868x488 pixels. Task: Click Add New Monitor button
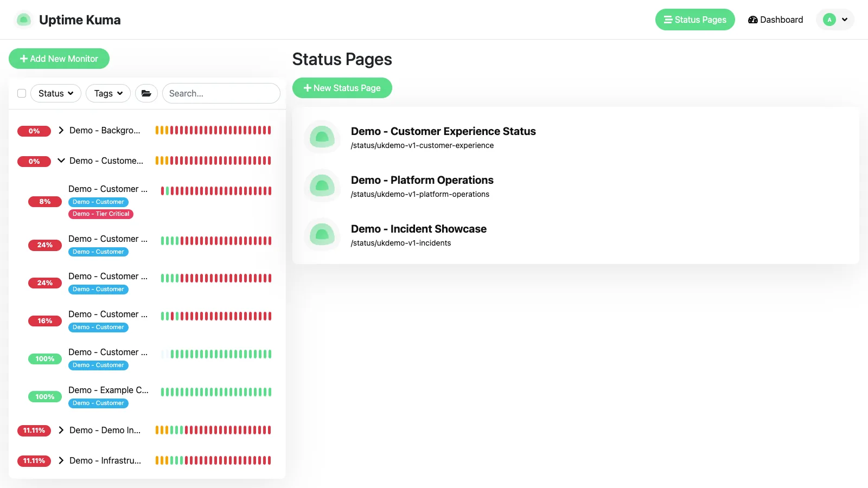click(59, 59)
